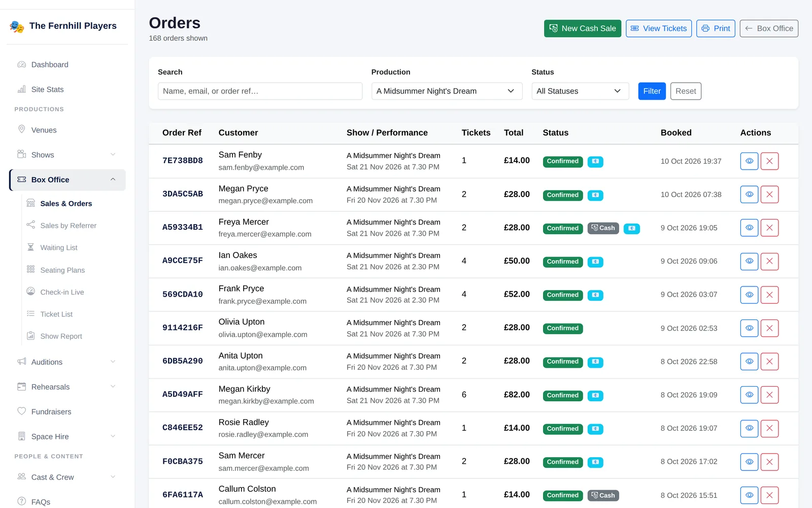Go to Site Stats page

(x=67, y=89)
